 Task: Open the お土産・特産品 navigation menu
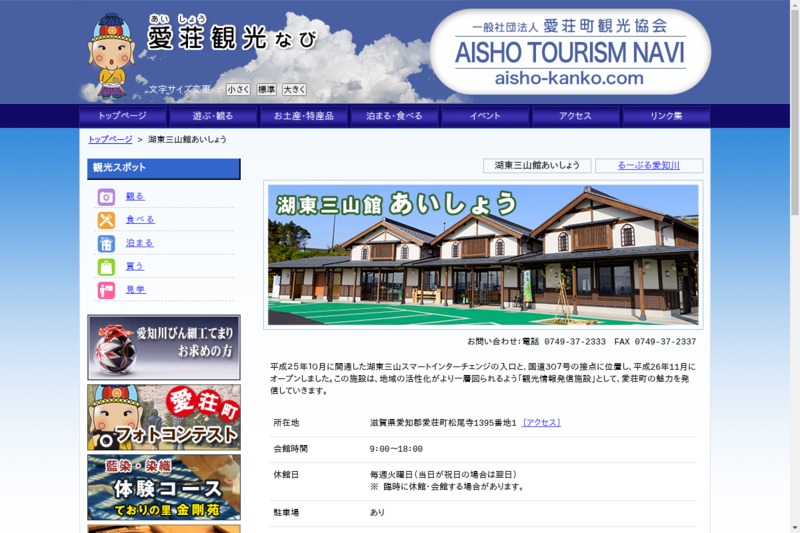point(303,116)
